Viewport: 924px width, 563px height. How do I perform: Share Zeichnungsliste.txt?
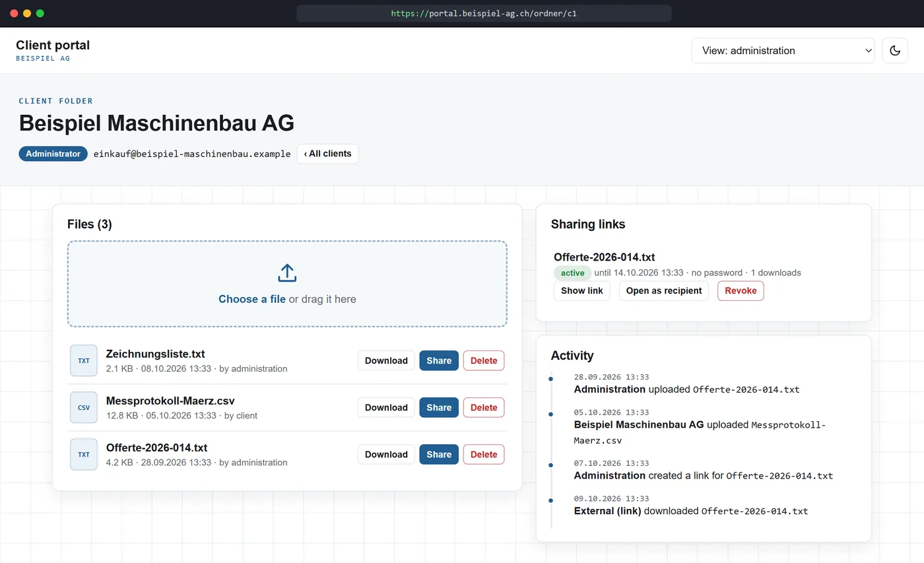439,360
